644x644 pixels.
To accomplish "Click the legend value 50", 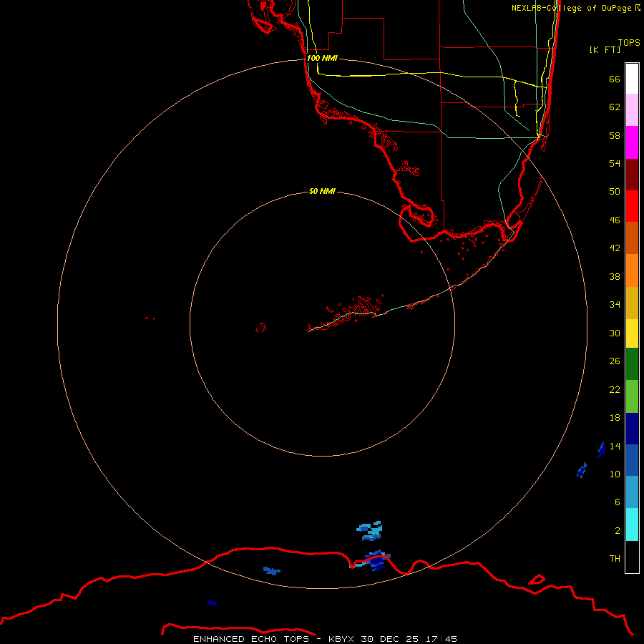I will pos(615,192).
